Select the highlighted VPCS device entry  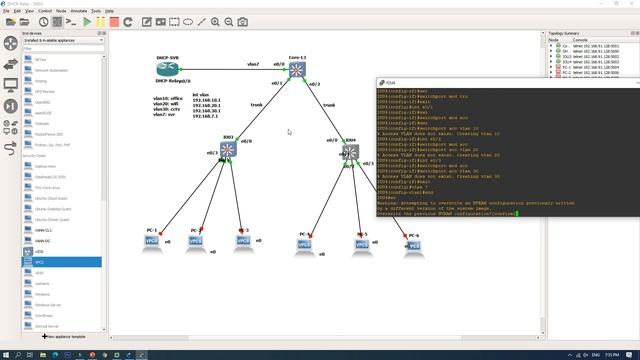click(x=62, y=262)
